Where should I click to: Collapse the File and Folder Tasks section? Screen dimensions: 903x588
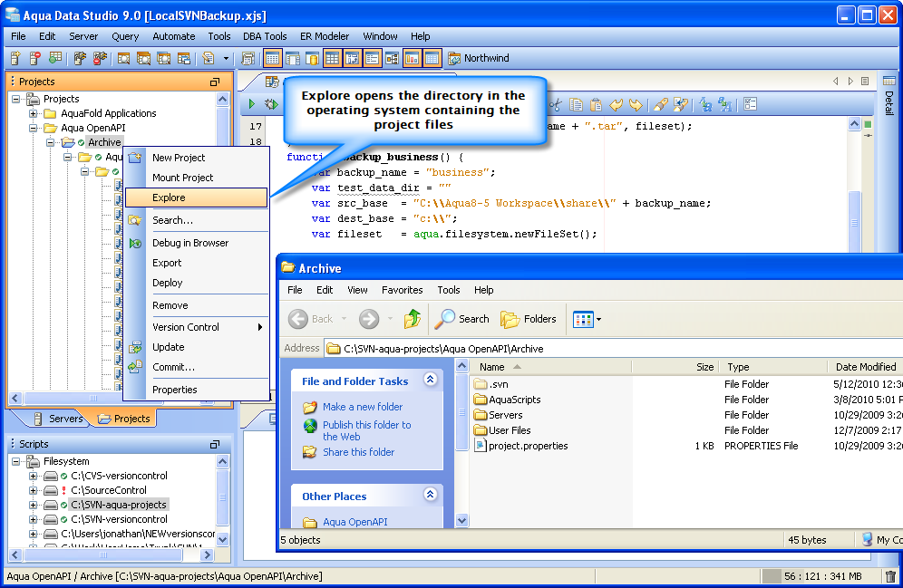430,379
